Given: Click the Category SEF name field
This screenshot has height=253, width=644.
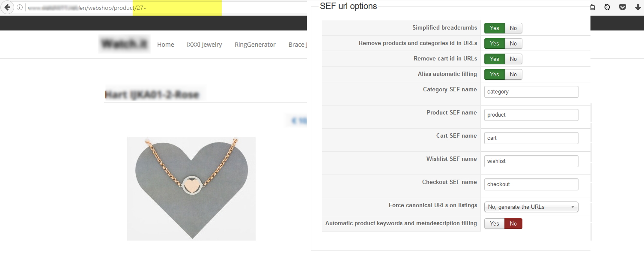Looking at the screenshot, I should [531, 92].
